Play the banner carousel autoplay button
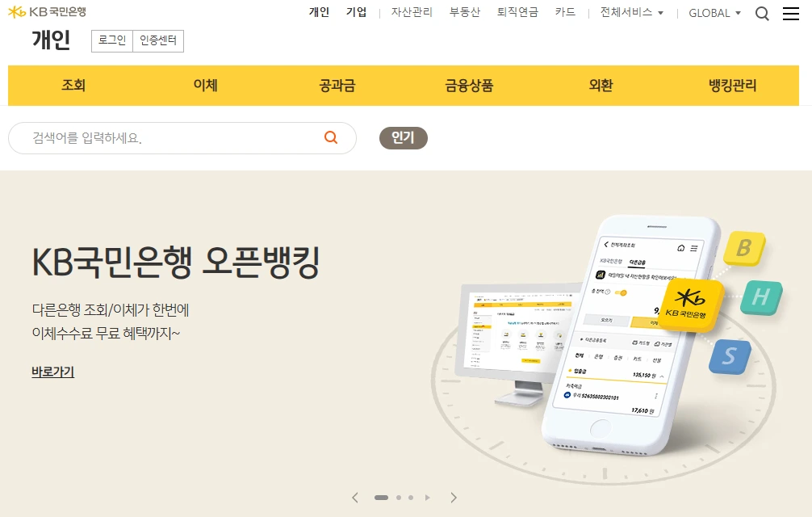Viewport: 812px width, 517px height. (x=427, y=498)
